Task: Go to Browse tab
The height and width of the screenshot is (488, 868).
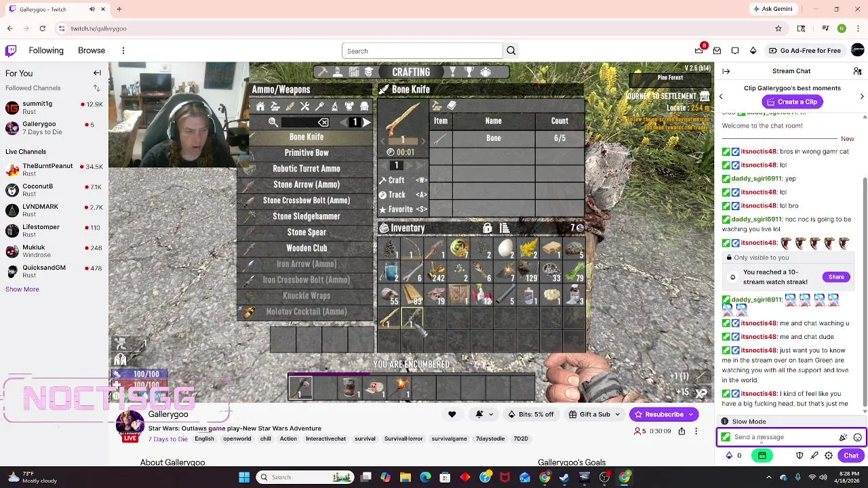Action: tap(92, 51)
